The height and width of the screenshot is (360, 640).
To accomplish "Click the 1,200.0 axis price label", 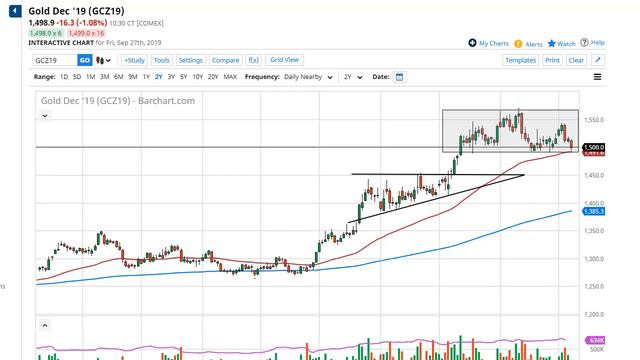I will (594, 315).
